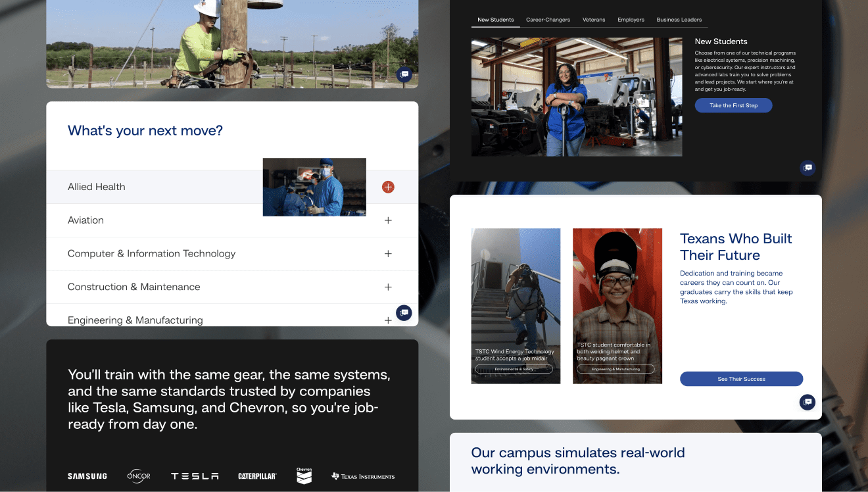Select the Environmental & Safety tag
Viewport: 868px width, 492px height.
pyautogui.click(x=514, y=369)
